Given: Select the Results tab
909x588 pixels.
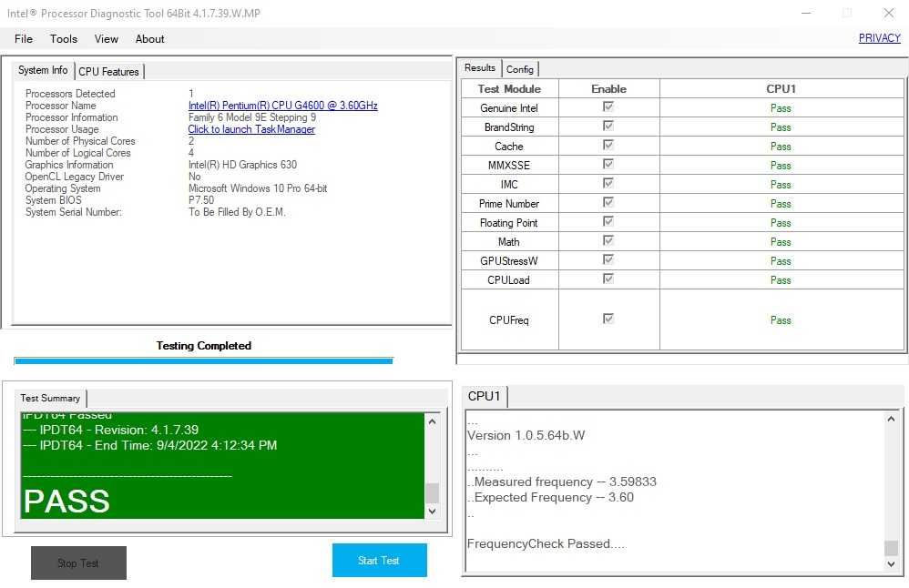Looking at the screenshot, I should pos(480,67).
